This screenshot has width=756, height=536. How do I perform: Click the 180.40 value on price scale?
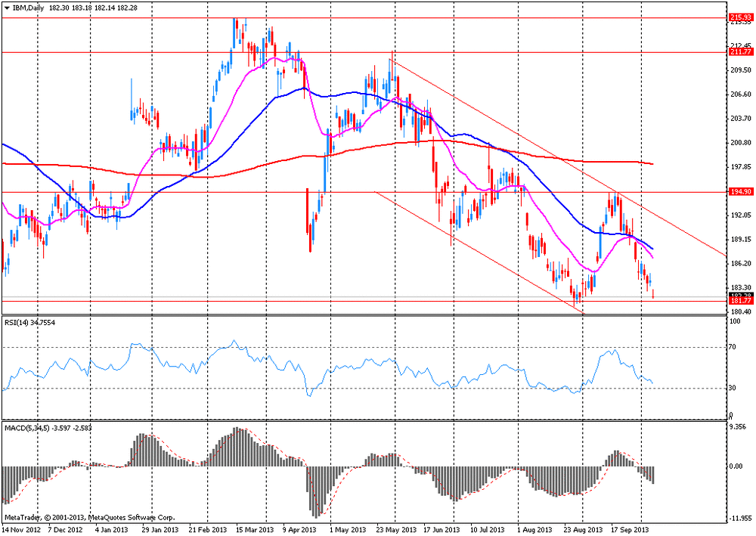(x=741, y=311)
